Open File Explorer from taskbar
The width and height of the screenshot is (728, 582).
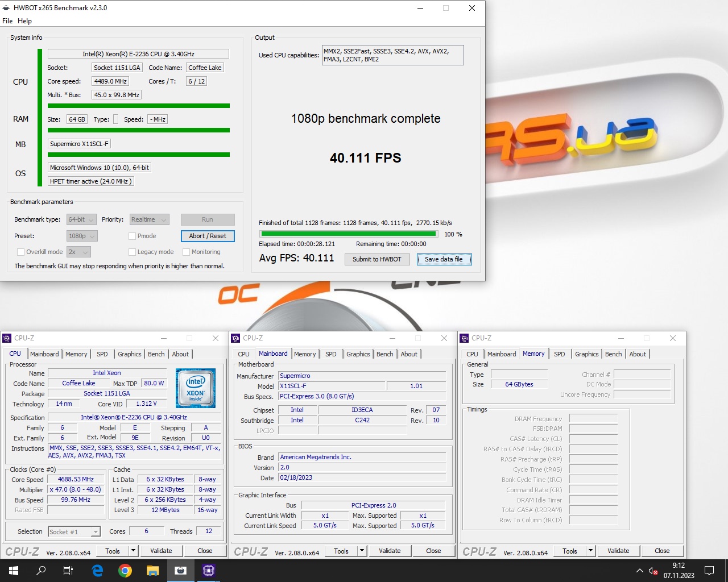click(152, 570)
